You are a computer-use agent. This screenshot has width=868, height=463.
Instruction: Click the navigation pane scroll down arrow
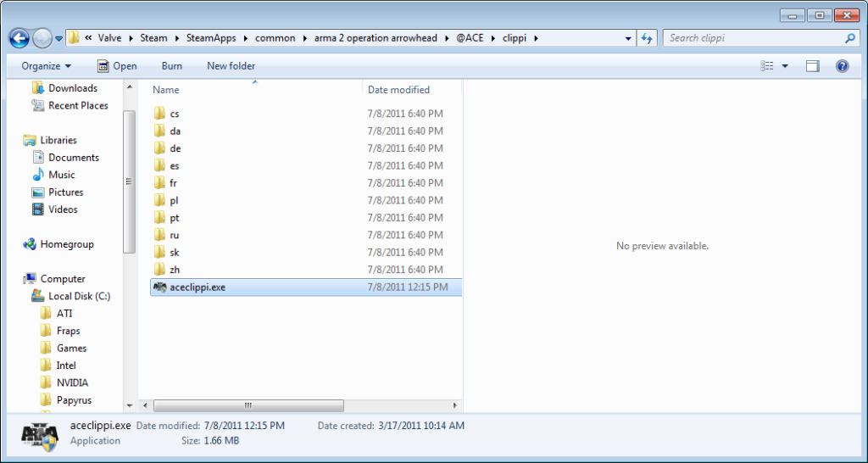tap(130, 405)
